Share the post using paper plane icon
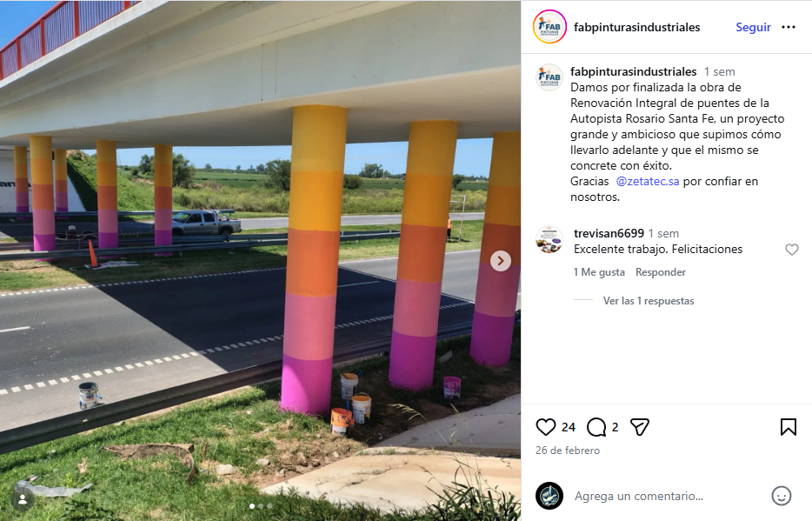The image size is (812, 521). tap(640, 427)
